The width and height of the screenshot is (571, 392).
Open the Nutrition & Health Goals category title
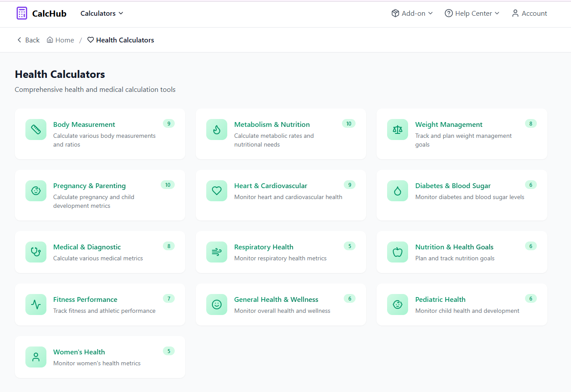click(455, 247)
